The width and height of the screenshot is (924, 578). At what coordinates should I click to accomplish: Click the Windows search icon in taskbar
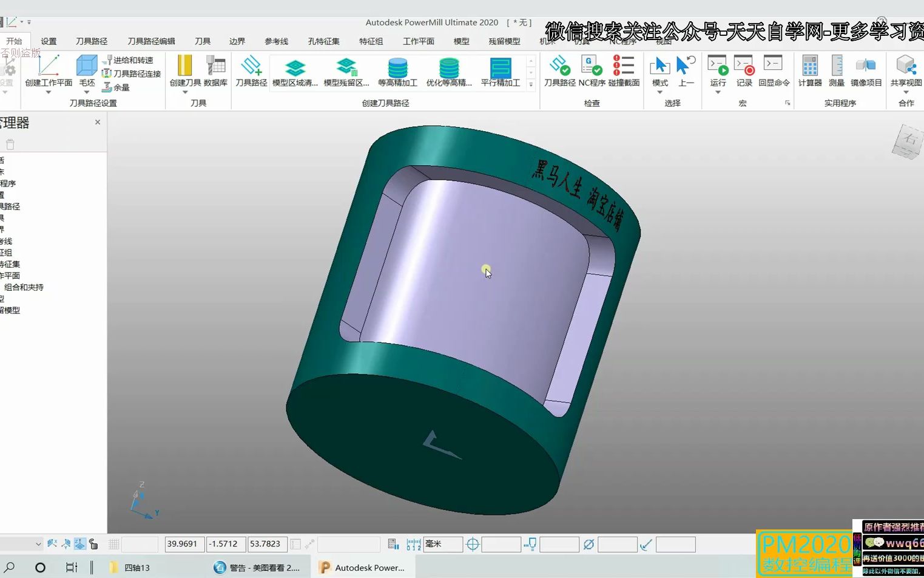click(10, 568)
